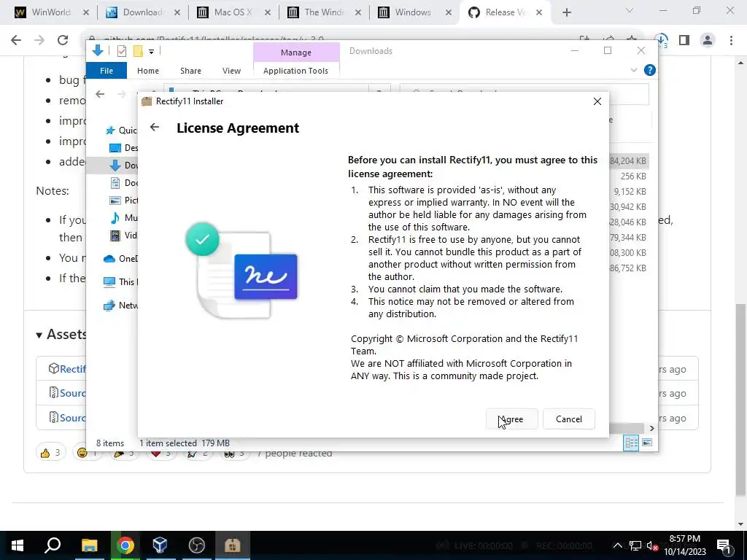Screen dimensions: 747x560
Task: Select Documents icon in Explorer sidebar
Action: [x=115, y=183]
